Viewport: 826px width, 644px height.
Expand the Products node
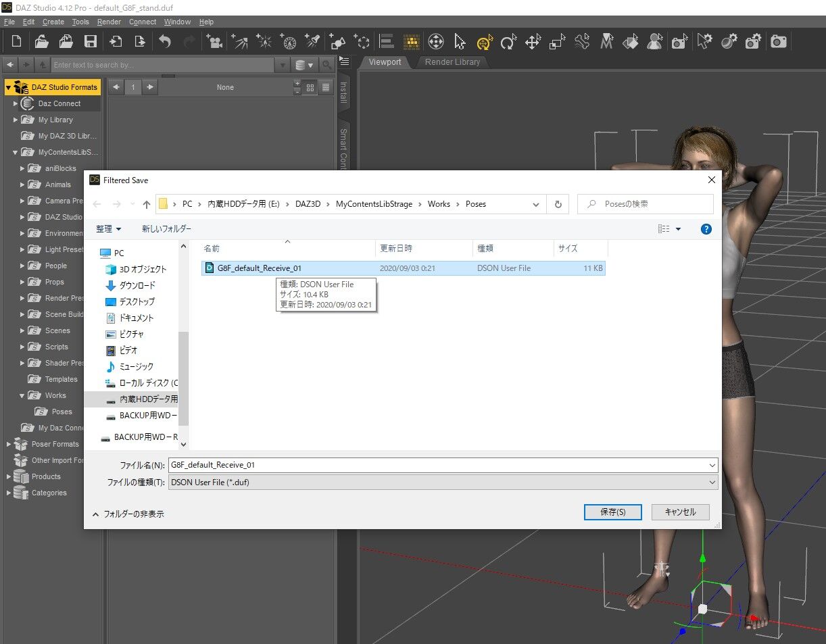8,476
